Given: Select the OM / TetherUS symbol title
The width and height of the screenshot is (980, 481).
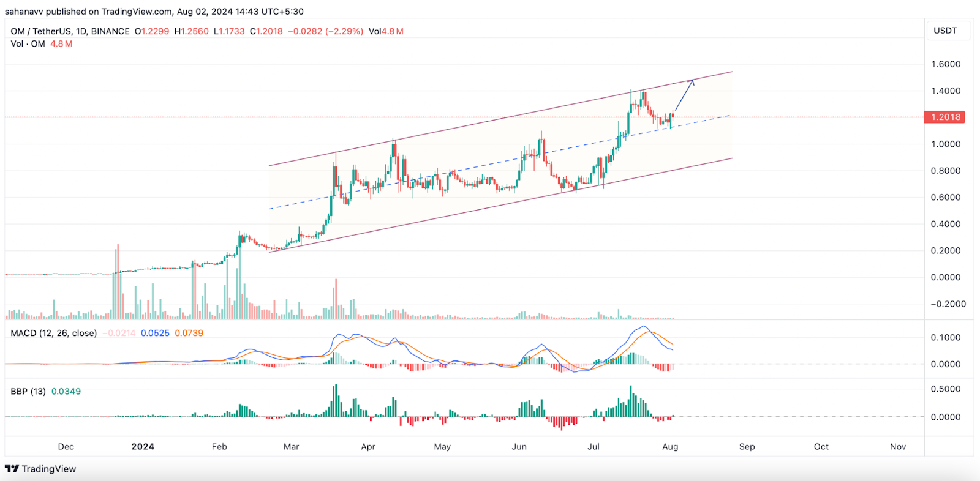Looking at the screenshot, I should pos(41,31).
